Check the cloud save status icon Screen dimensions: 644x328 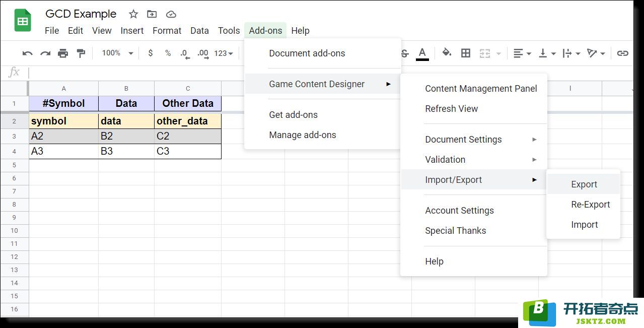pos(171,14)
